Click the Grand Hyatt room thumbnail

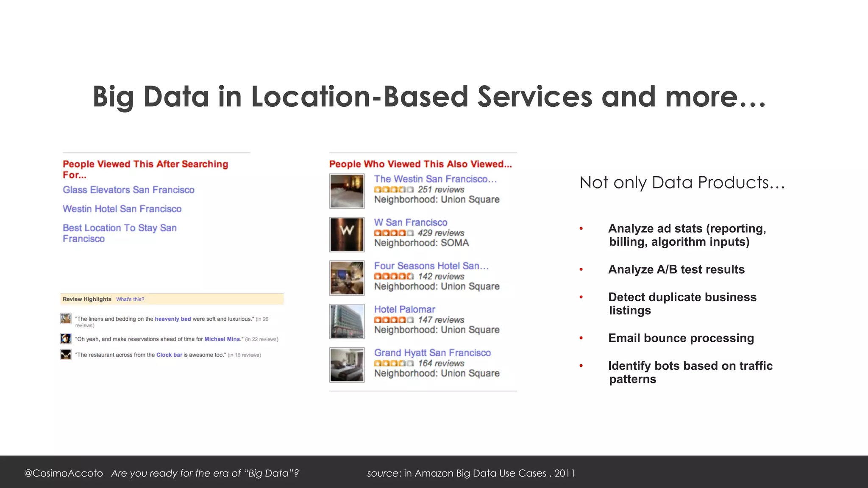click(x=347, y=365)
